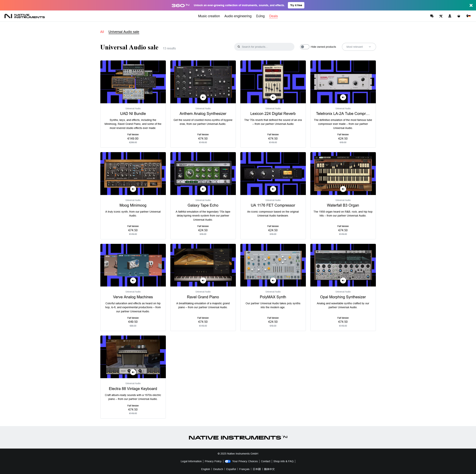The height and width of the screenshot is (474, 476).
Task: Play audio preview for Moog Minimoog
Action: [x=133, y=189]
